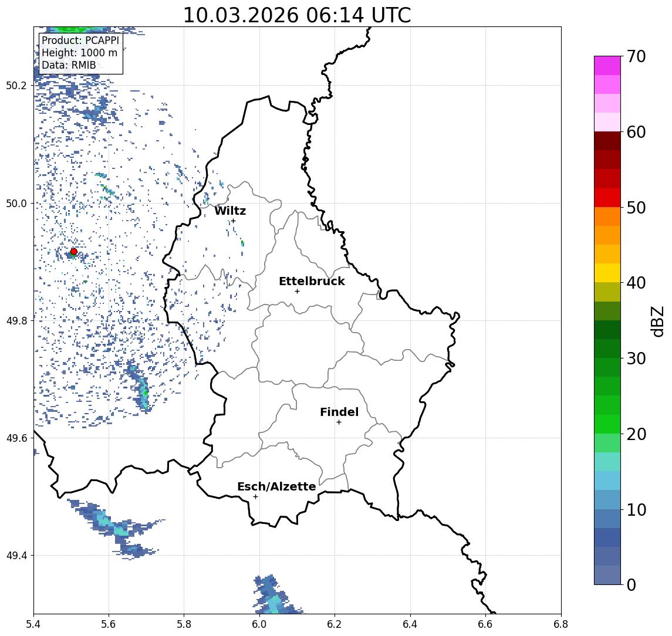Pick the magenta swatch at colorbar top
Image resolution: width=672 pixels, height=636 pixels.
tap(607, 66)
